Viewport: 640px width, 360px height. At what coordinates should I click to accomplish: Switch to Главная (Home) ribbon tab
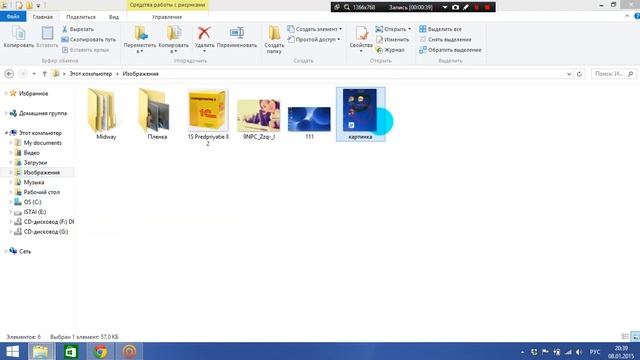point(43,17)
